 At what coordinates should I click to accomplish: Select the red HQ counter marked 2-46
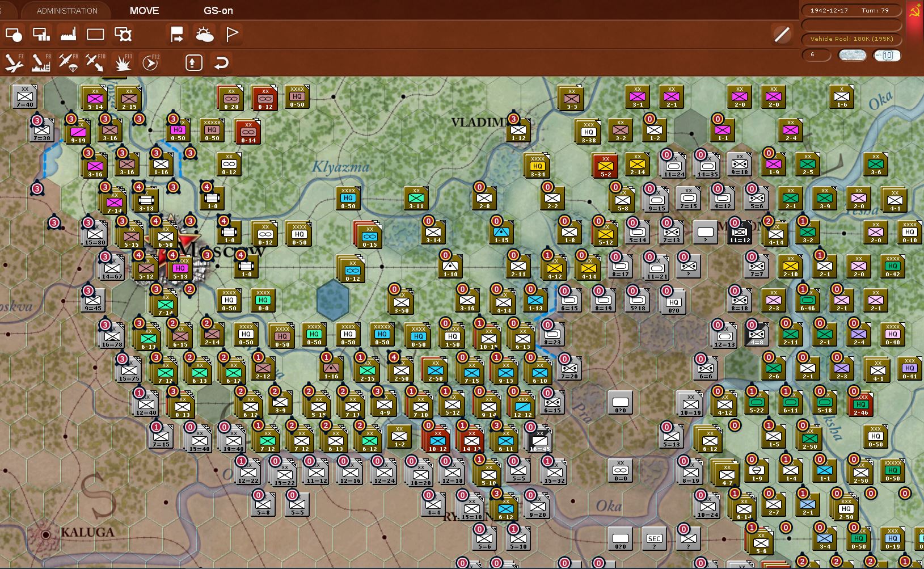(861, 404)
